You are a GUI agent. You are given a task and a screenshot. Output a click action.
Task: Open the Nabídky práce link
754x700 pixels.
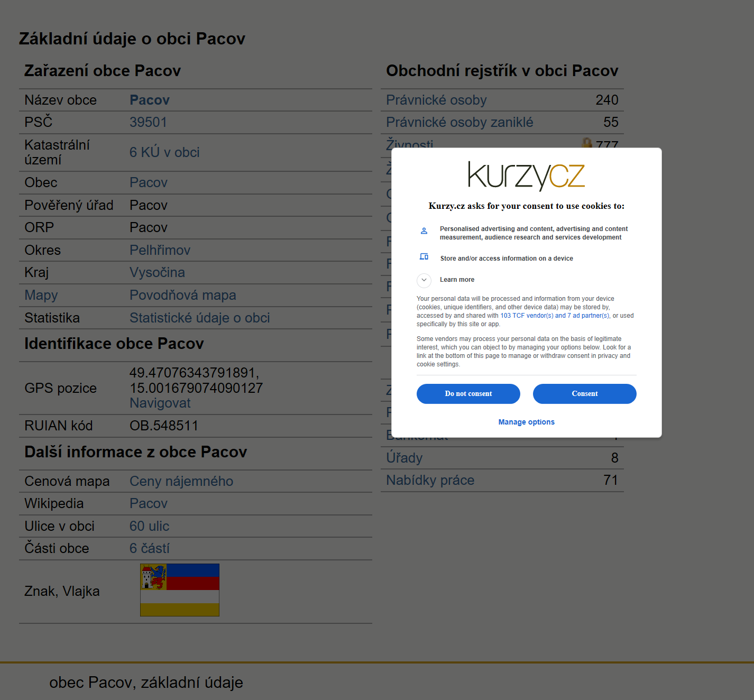click(x=430, y=480)
